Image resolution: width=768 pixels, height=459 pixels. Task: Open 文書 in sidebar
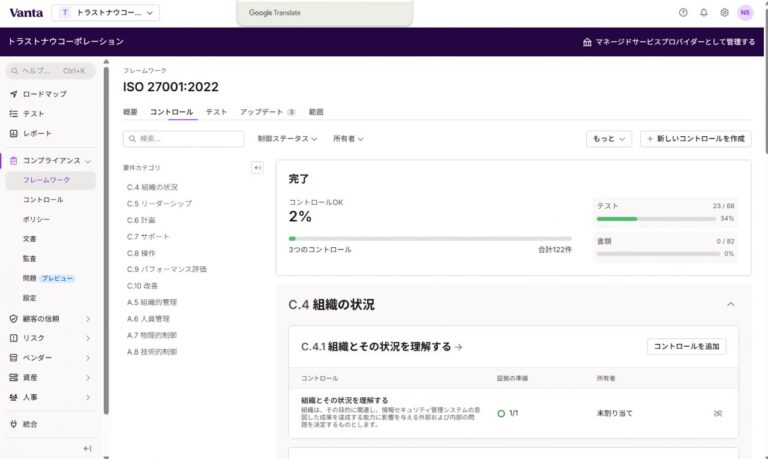point(29,239)
